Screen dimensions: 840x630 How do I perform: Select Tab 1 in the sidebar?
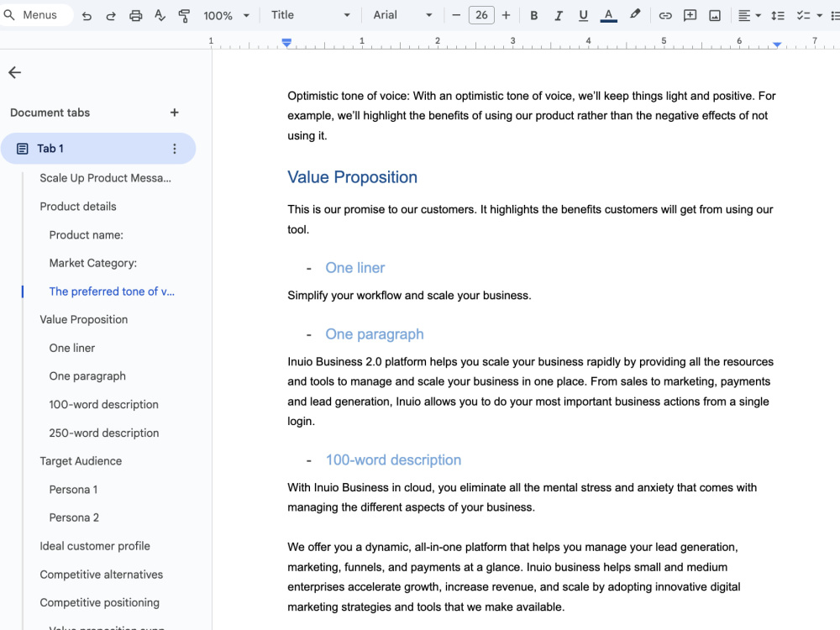tap(98, 149)
